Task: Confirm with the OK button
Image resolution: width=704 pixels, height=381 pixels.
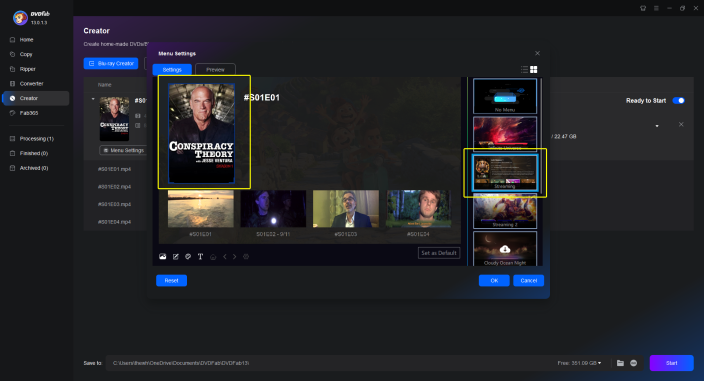Action: click(494, 280)
